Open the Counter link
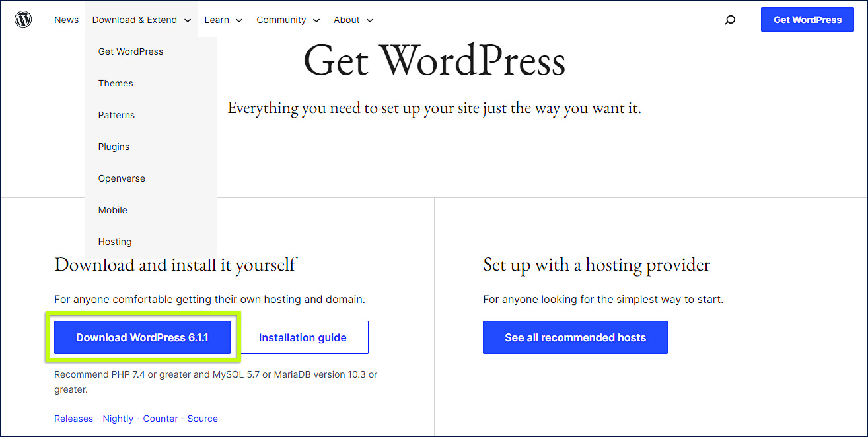The image size is (868, 437). pyautogui.click(x=161, y=419)
